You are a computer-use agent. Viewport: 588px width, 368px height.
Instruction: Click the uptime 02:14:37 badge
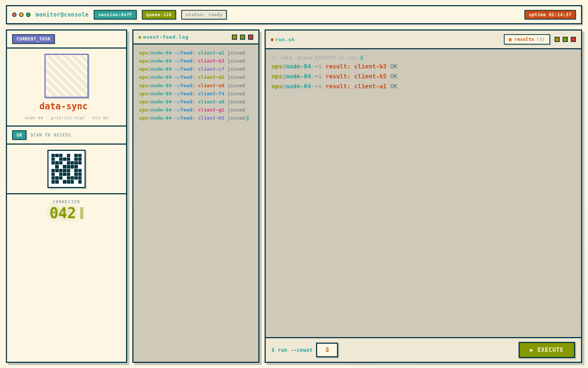tap(550, 15)
